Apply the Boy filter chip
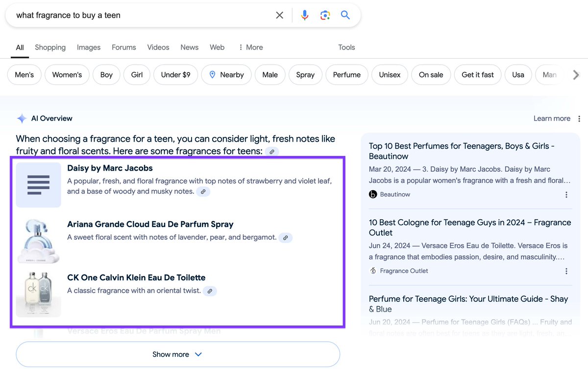Screen dimensions: 588x373 click(106, 75)
